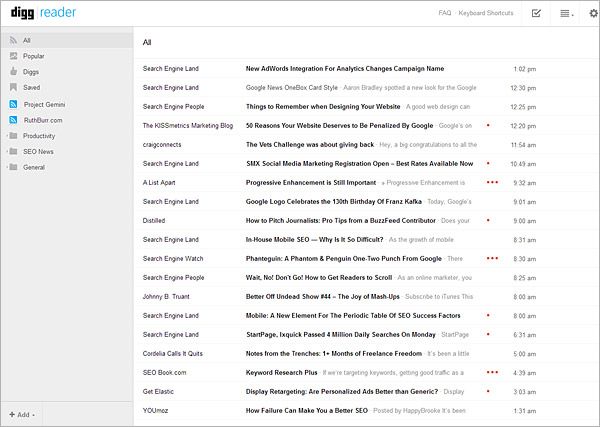
Task: Open the article from Cordelia Calls It Quits
Action: click(x=335, y=353)
